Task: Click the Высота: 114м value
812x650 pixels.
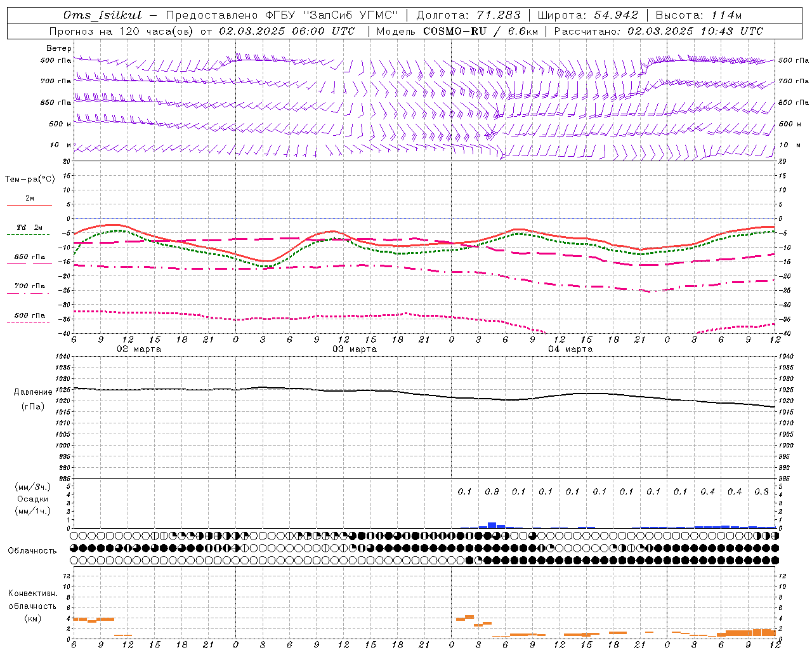Action: tap(698, 15)
